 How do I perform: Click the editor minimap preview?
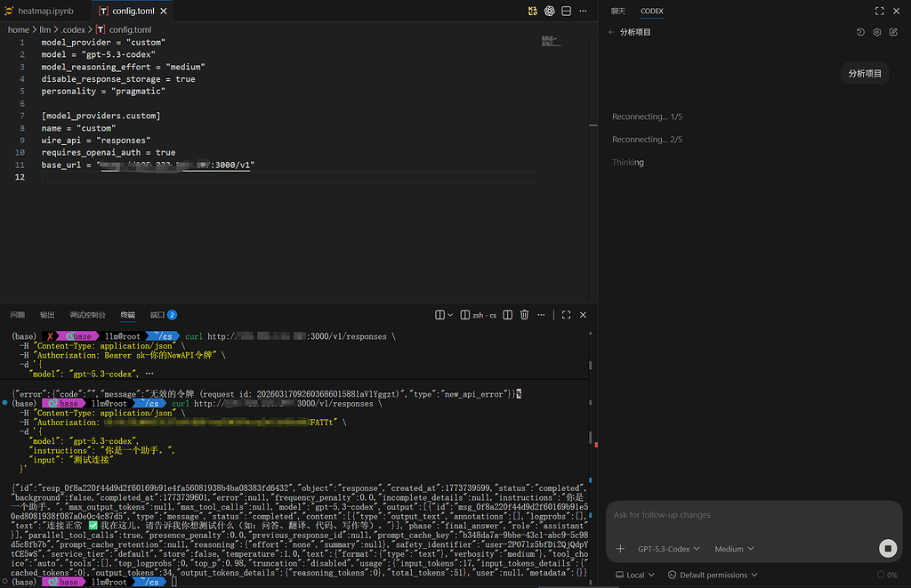550,41
